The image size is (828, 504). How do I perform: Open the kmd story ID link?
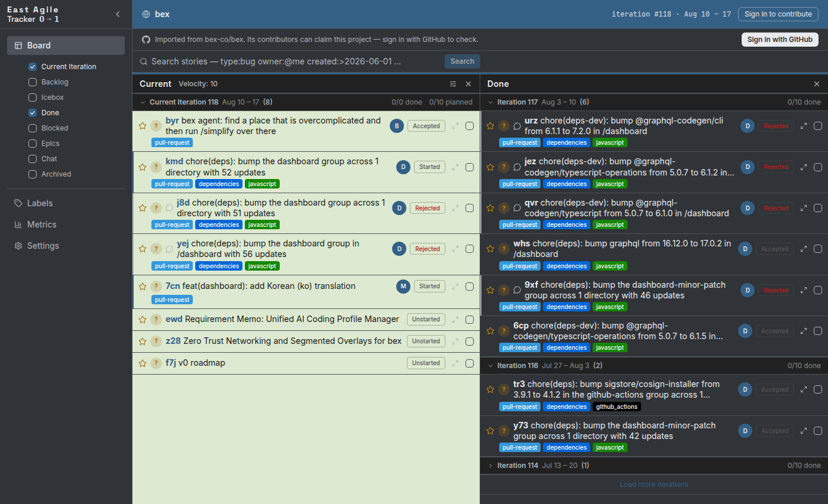[174, 161]
